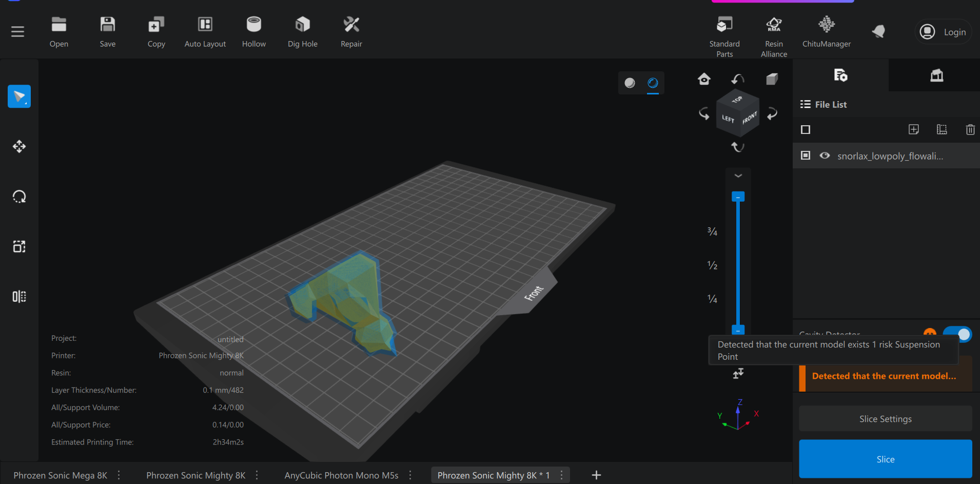Click the top layer slider handle
980x484 pixels.
pyautogui.click(x=738, y=197)
